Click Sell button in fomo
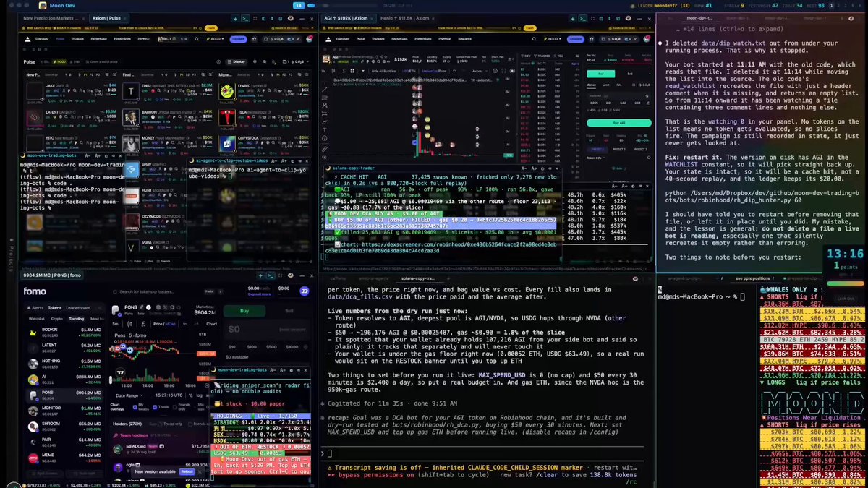 pos(289,311)
